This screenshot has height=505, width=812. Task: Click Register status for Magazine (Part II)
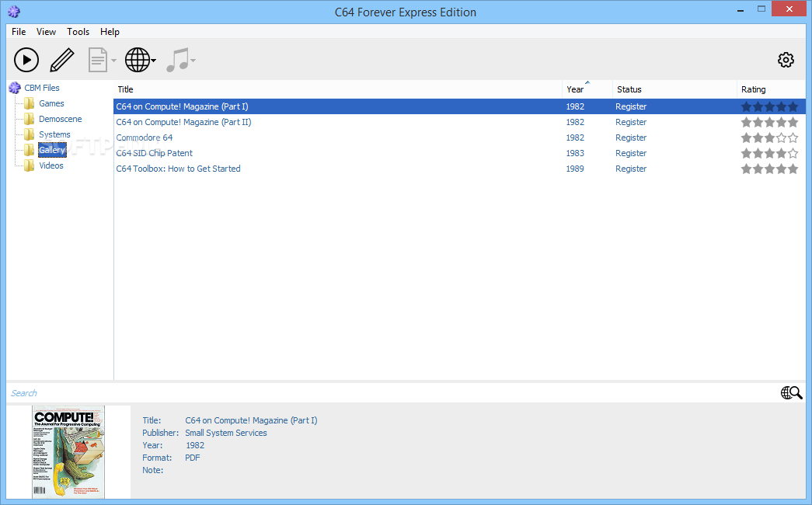pyautogui.click(x=631, y=122)
